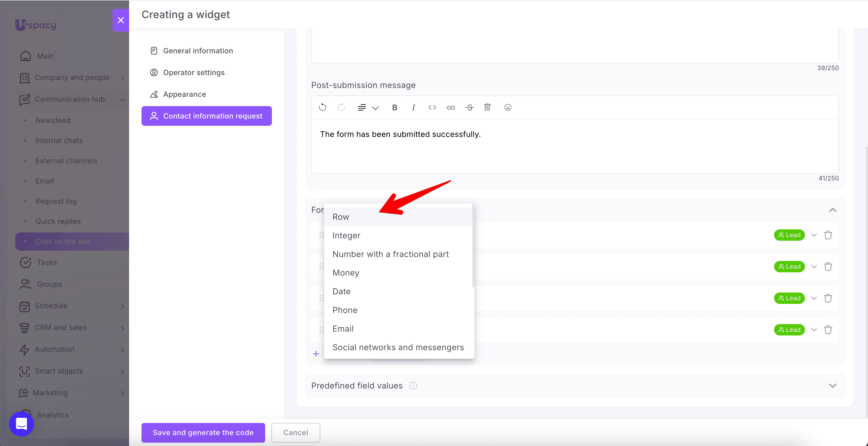Screen dimensions: 868x446
Task: Close the Creating a widget panel
Action: pyautogui.click(x=121, y=20)
